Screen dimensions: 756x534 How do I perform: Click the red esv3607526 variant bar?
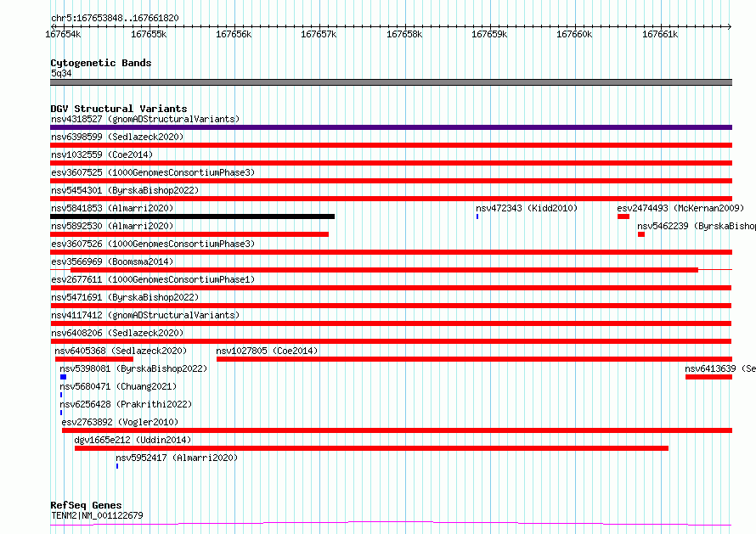tap(391, 252)
